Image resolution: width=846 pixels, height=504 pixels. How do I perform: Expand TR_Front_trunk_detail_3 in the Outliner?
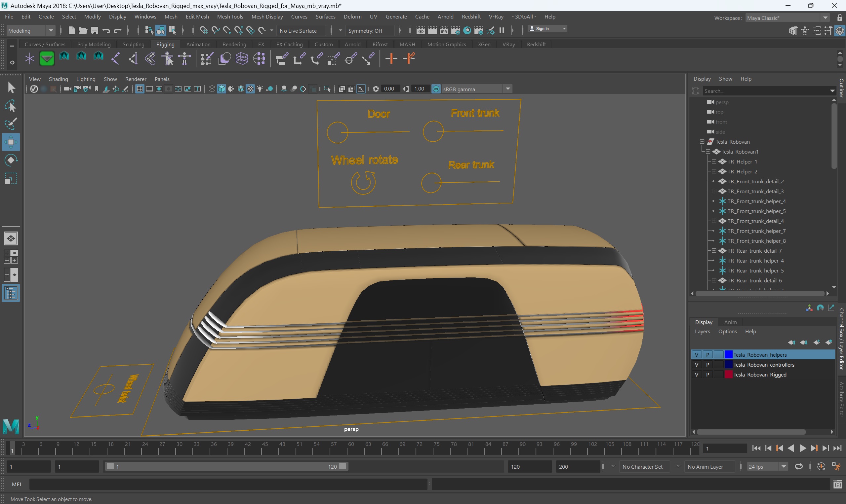click(x=714, y=191)
